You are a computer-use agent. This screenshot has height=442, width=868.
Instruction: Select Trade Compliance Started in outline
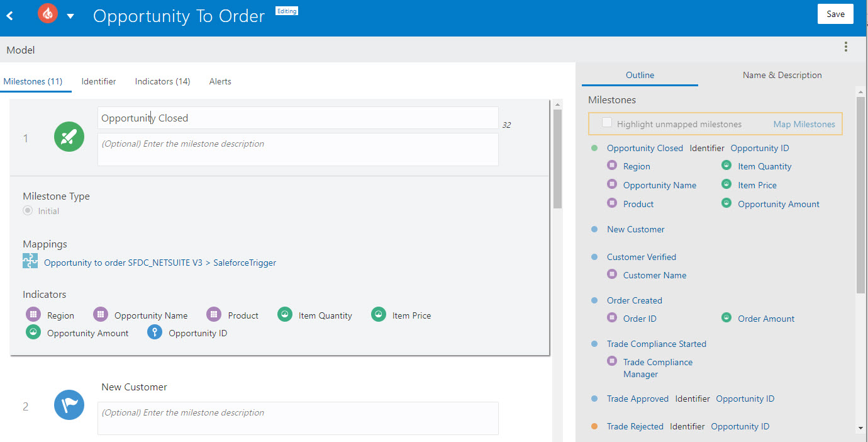tap(657, 344)
